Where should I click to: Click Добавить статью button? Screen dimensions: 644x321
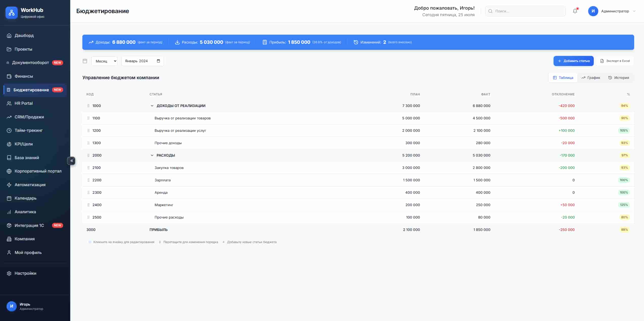point(573,61)
